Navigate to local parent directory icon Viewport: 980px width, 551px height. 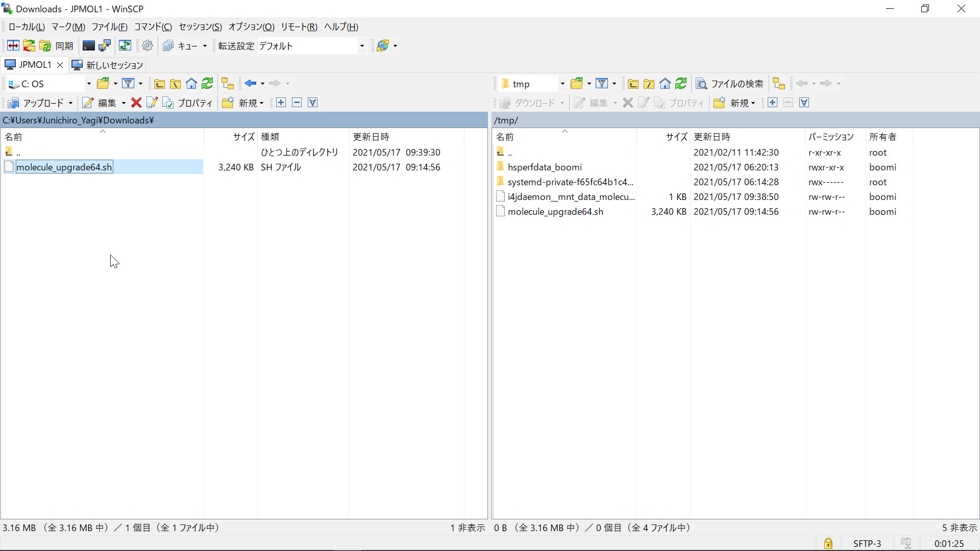[x=159, y=83]
